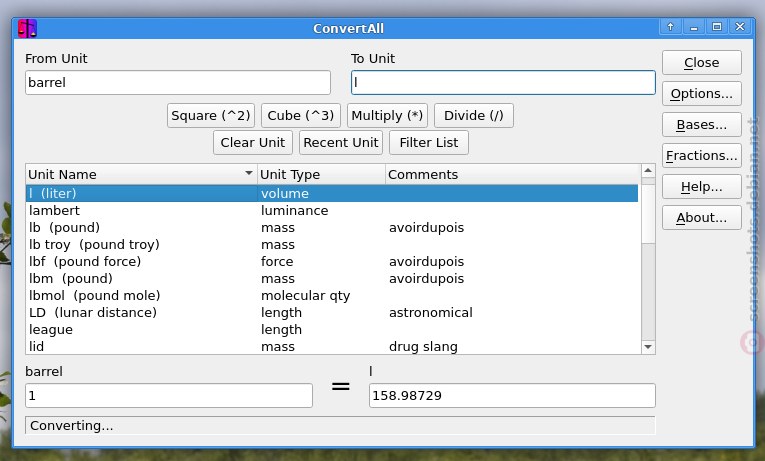Viewport: 765px width, 461px height.
Task: Click the drug slang comment cell
Action: tap(423, 347)
